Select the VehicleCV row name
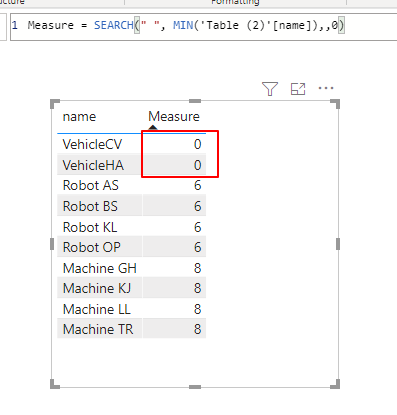 click(x=92, y=144)
